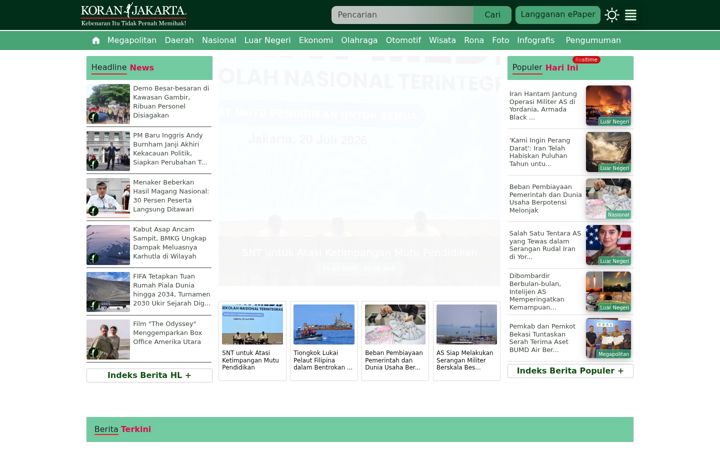Open AS Siap Melakukan Serangan carousel card
720x450 pixels.
[467, 341]
